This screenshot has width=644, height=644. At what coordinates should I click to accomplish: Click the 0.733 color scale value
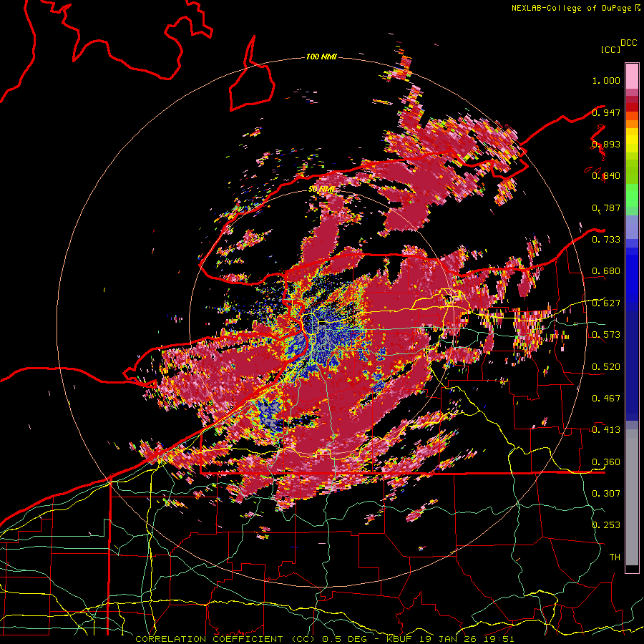click(606, 240)
